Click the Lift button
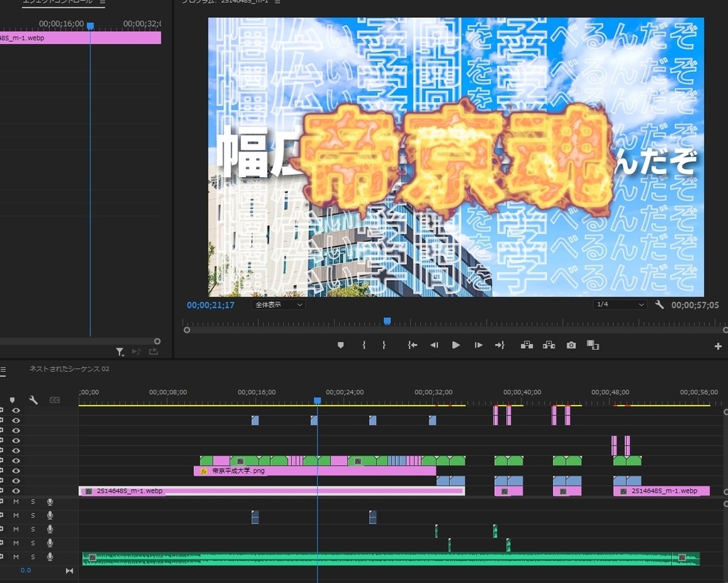 (527, 345)
